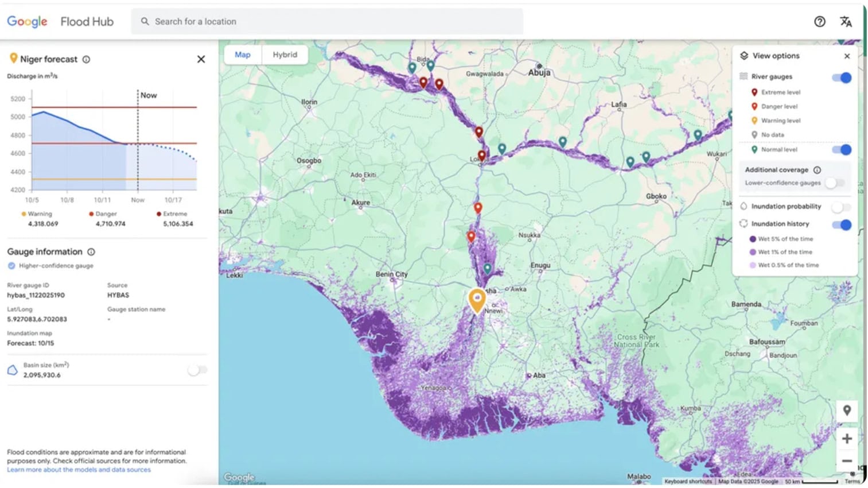Toggle the Normal level switch
The height and width of the screenshot is (488, 868).
(842, 150)
